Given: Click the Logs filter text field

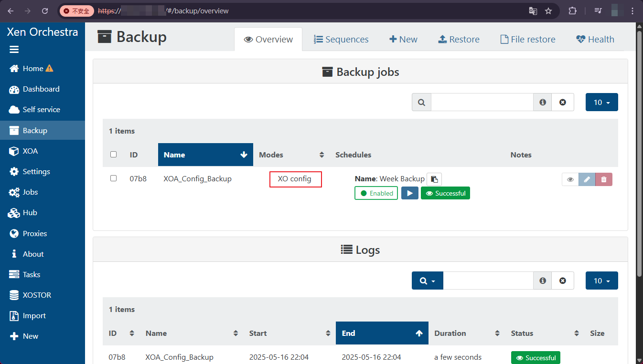Looking at the screenshot, I should 488,281.
